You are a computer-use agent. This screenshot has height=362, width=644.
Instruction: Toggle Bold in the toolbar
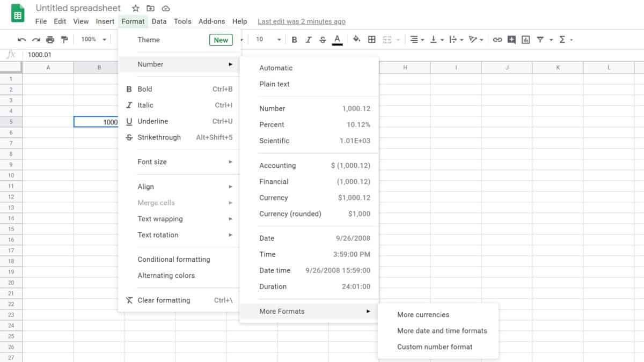[294, 40]
